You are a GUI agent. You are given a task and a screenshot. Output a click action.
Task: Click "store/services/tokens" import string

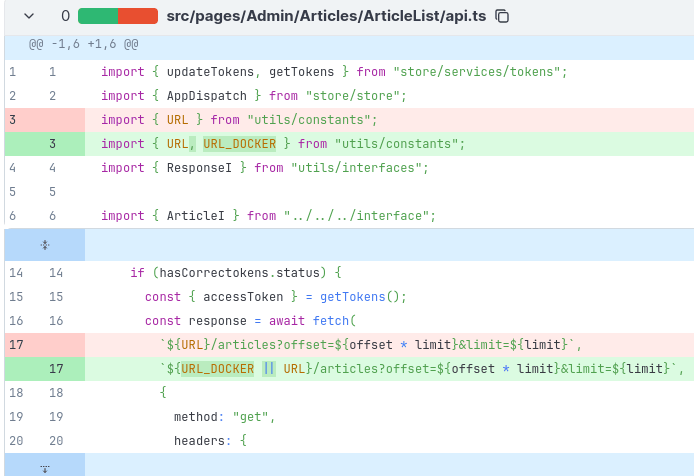click(x=477, y=72)
